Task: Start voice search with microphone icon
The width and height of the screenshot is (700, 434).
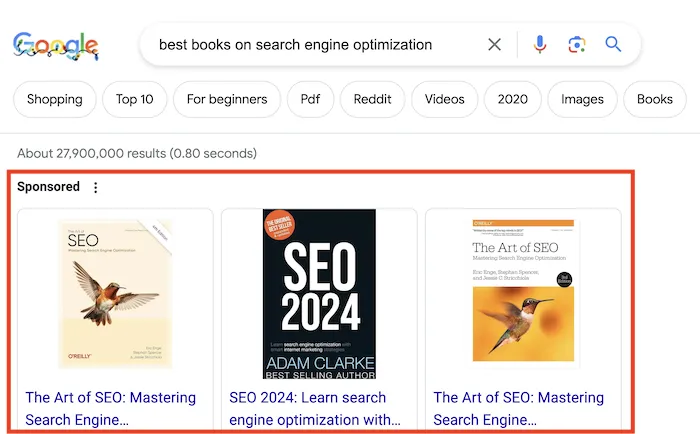Action: [540, 44]
